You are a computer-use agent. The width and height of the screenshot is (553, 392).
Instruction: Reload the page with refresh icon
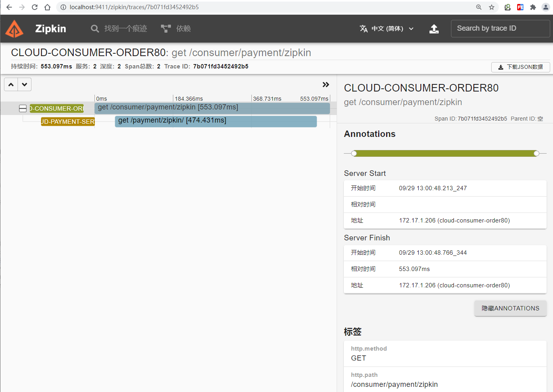pos(35,7)
